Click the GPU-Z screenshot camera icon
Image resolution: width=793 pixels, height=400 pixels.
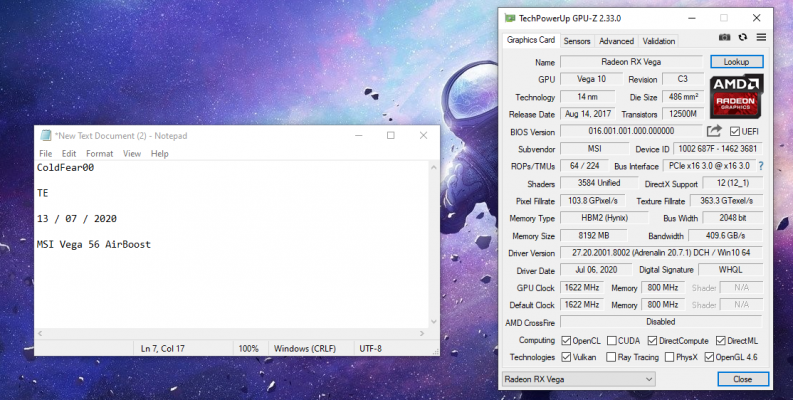click(724, 37)
